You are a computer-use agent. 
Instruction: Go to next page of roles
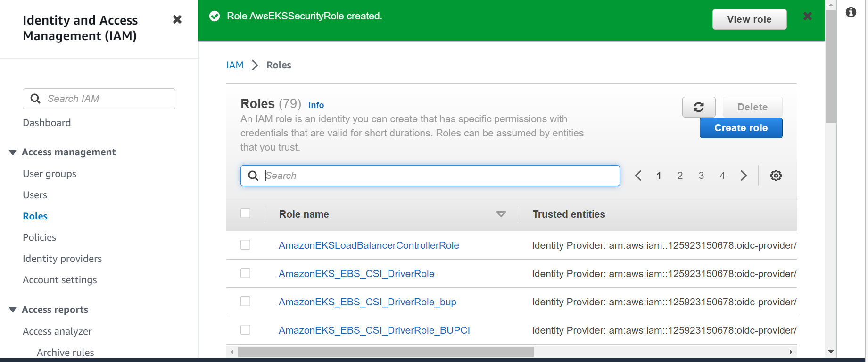point(744,176)
